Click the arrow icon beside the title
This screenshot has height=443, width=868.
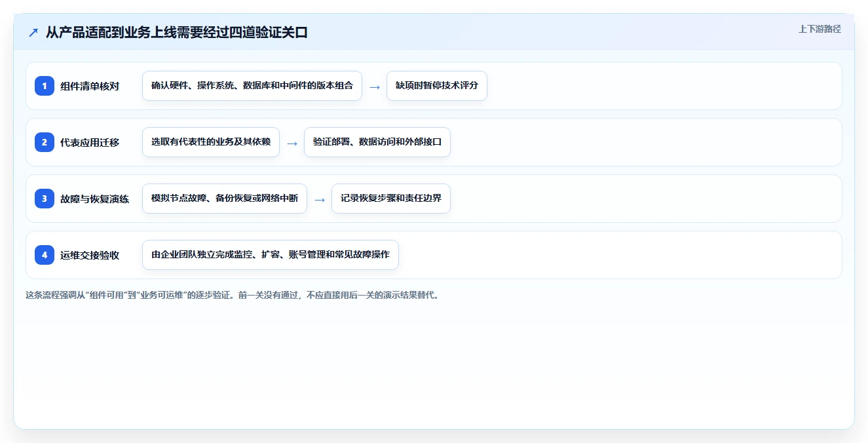pos(33,33)
